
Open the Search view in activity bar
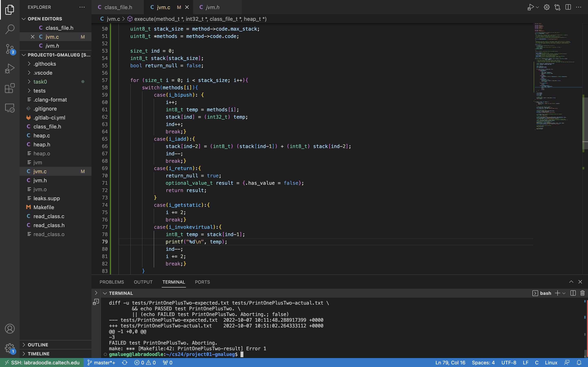10,29
